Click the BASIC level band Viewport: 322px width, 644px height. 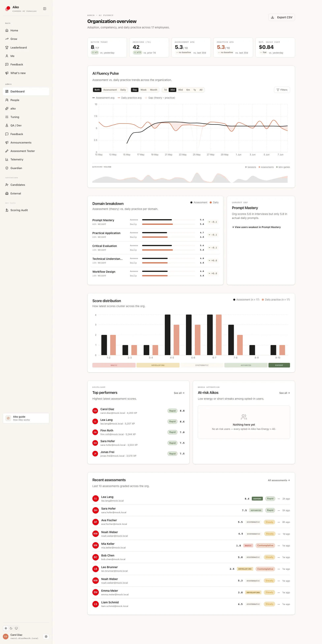coord(114,365)
